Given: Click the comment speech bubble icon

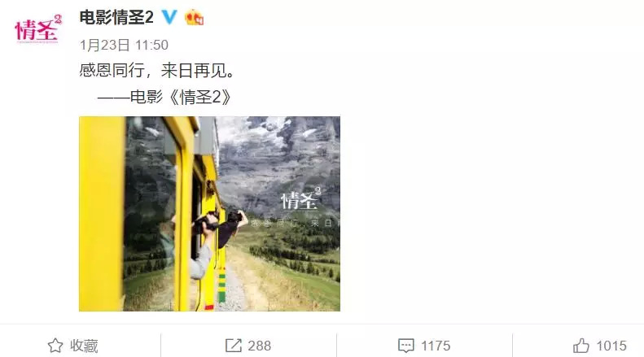Looking at the screenshot, I should [405, 346].
